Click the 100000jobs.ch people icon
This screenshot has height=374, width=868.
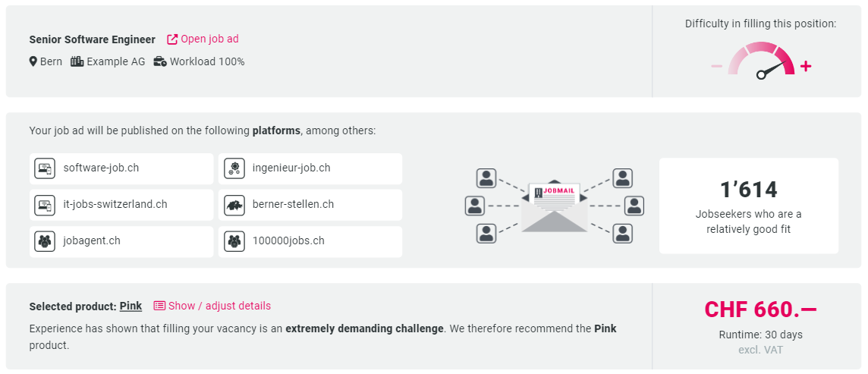[234, 241]
